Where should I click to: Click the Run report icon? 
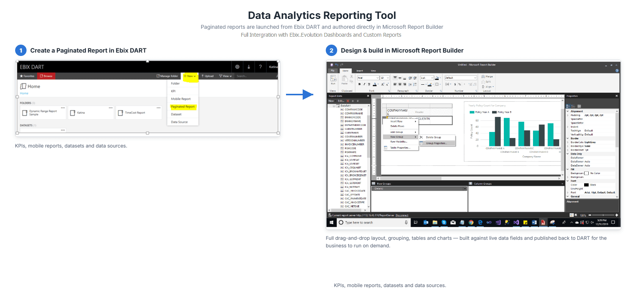coord(333,79)
